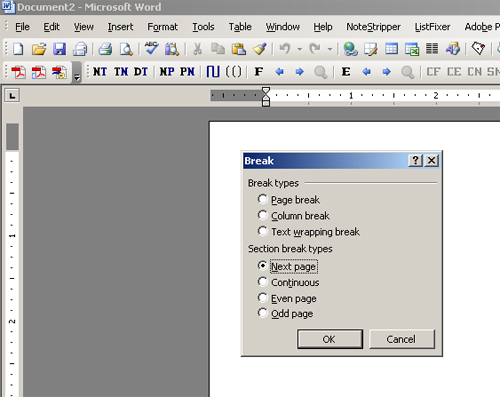The image size is (500, 397).
Task: Click the Copy icon
Action: [x=218, y=49]
